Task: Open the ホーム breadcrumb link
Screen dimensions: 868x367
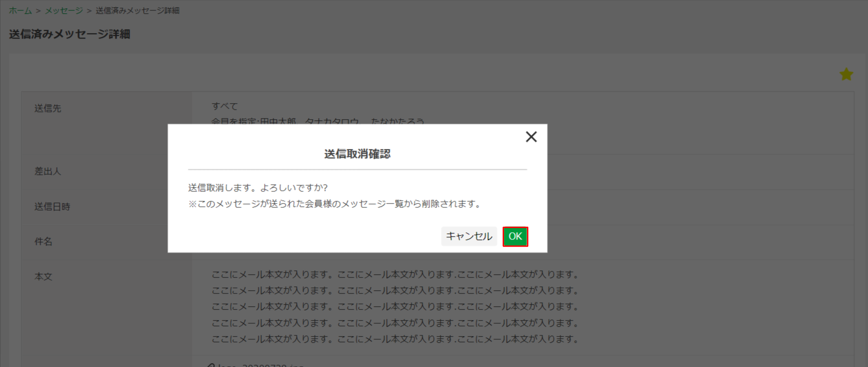Action: (20, 10)
